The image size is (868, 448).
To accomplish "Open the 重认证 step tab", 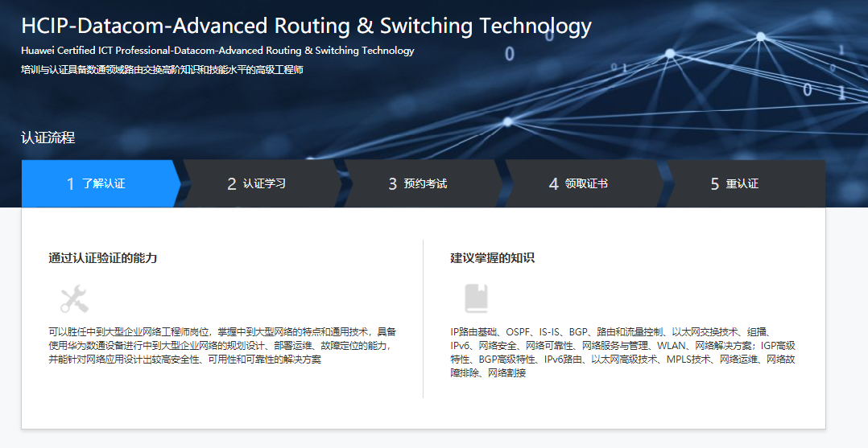I will point(745,183).
